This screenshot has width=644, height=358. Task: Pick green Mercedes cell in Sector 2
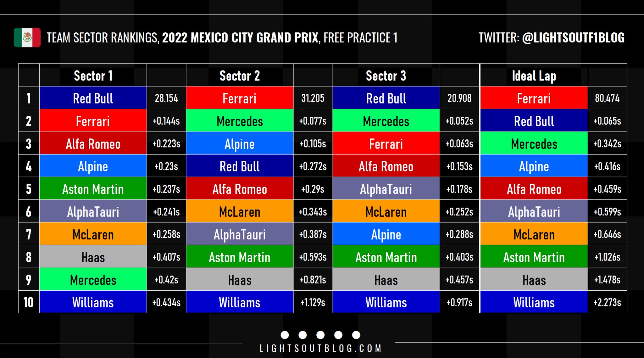coord(240,121)
